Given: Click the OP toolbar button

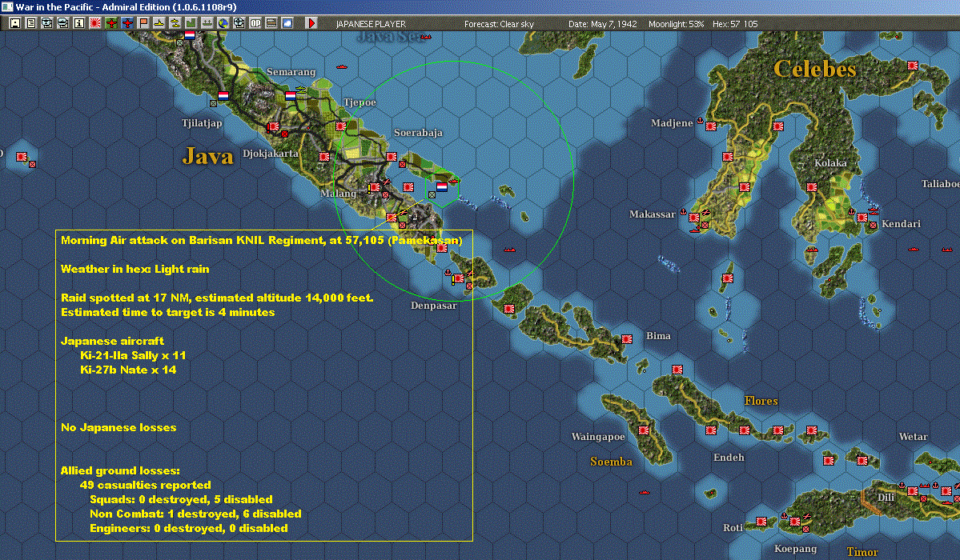Looking at the screenshot, I should pos(255,22).
